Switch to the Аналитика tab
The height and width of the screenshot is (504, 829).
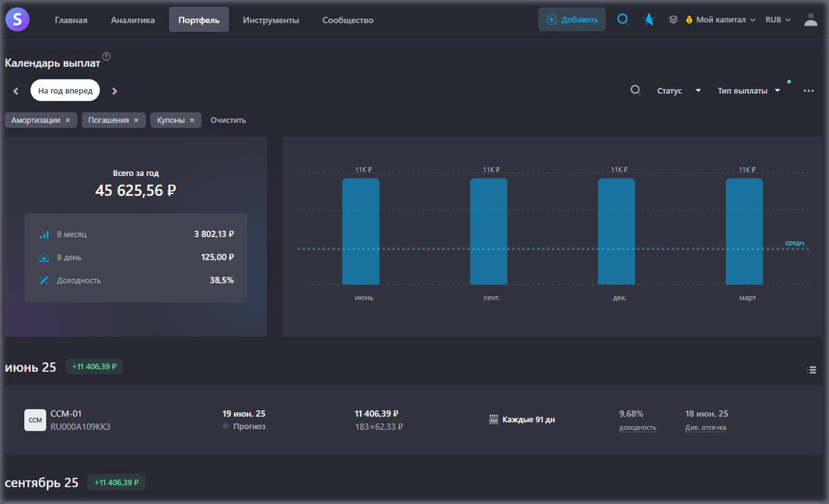click(133, 20)
